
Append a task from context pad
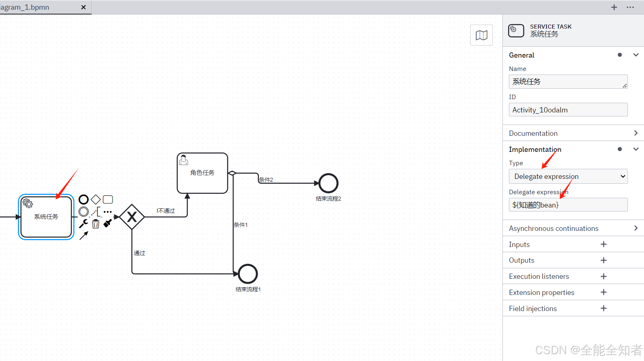click(108, 199)
